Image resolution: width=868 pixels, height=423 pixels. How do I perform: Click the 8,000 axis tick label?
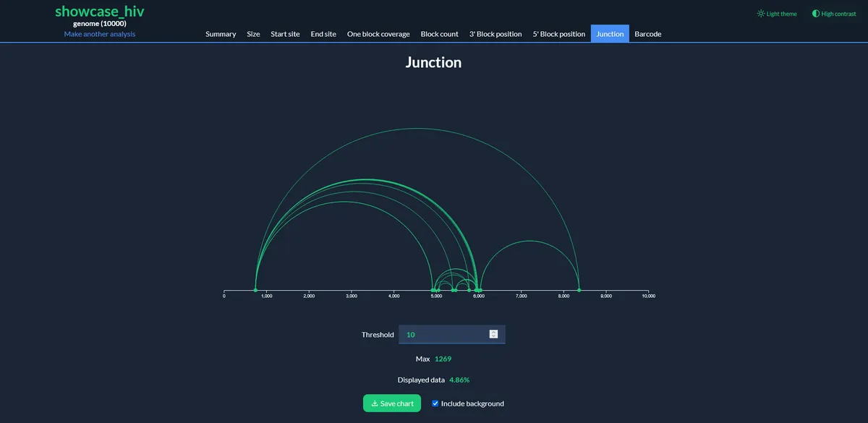coord(563,296)
